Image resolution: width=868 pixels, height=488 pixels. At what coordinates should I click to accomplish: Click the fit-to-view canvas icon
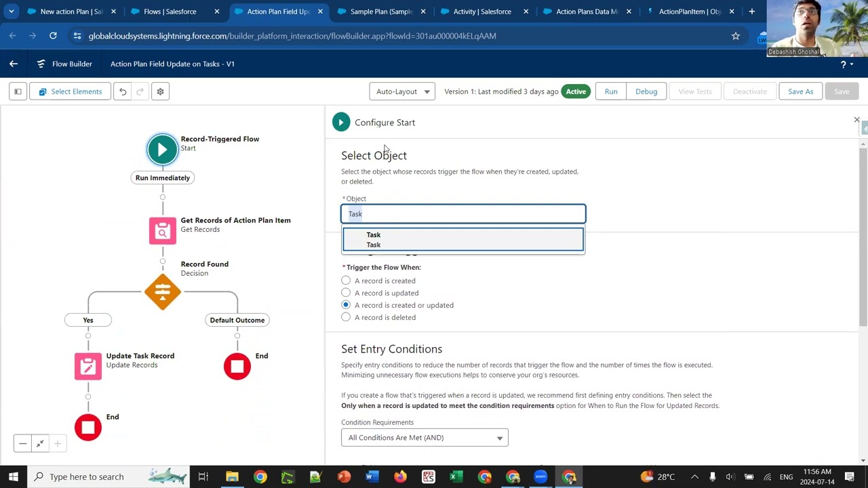(x=40, y=444)
